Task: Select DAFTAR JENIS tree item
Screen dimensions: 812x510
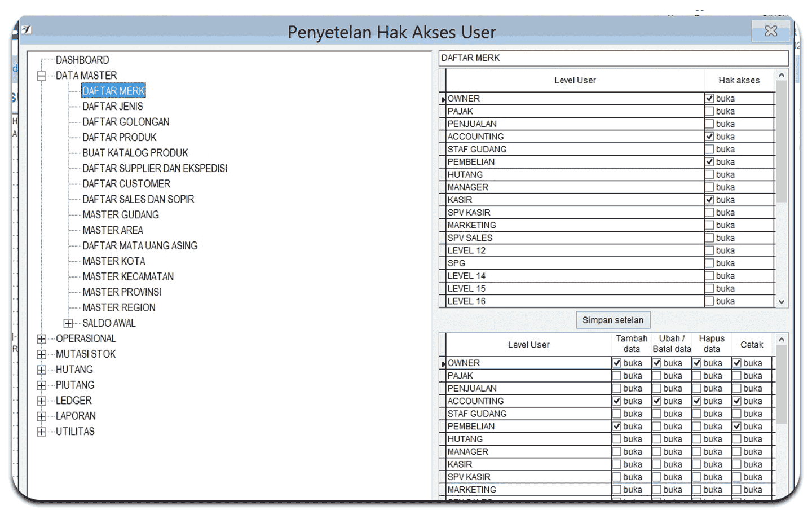Action: [113, 107]
